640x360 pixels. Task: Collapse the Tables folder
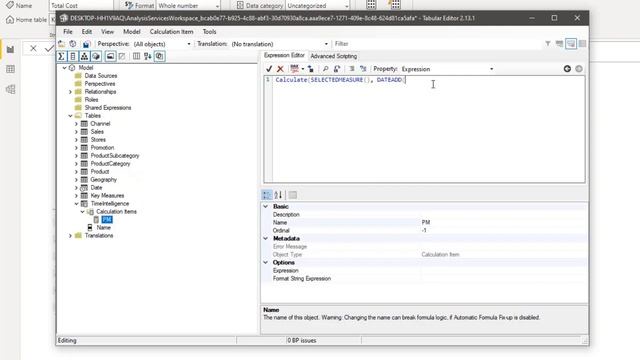(70, 116)
